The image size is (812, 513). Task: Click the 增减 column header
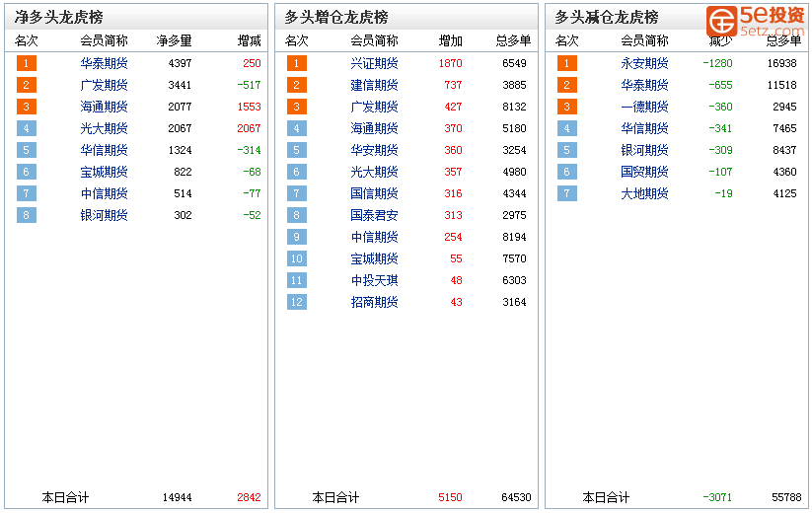pos(249,40)
